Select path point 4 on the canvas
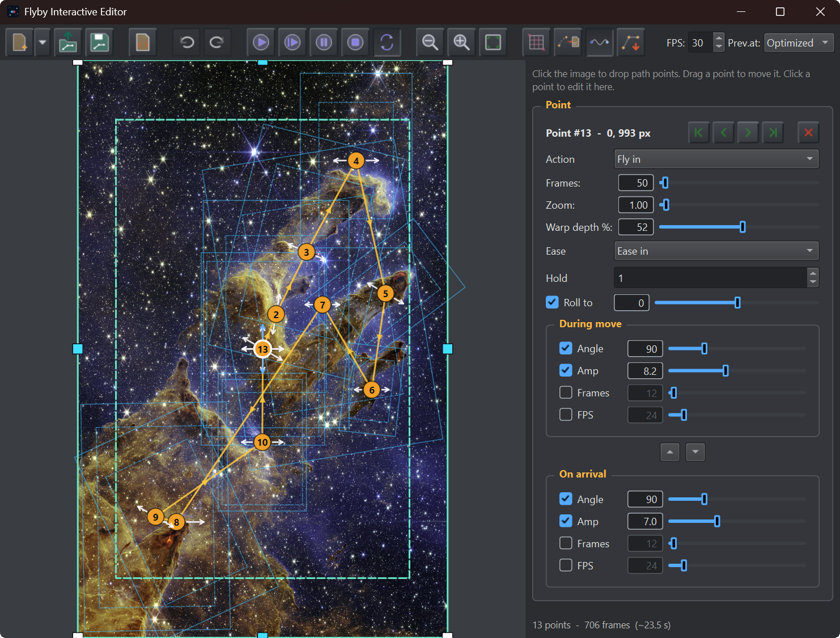The width and height of the screenshot is (840, 638). (x=356, y=160)
